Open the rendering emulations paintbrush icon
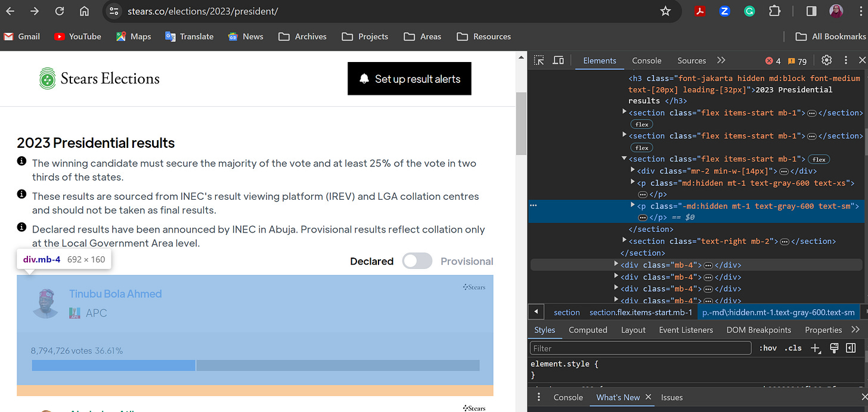This screenshot has height=412, width=868. click(835, 348)
